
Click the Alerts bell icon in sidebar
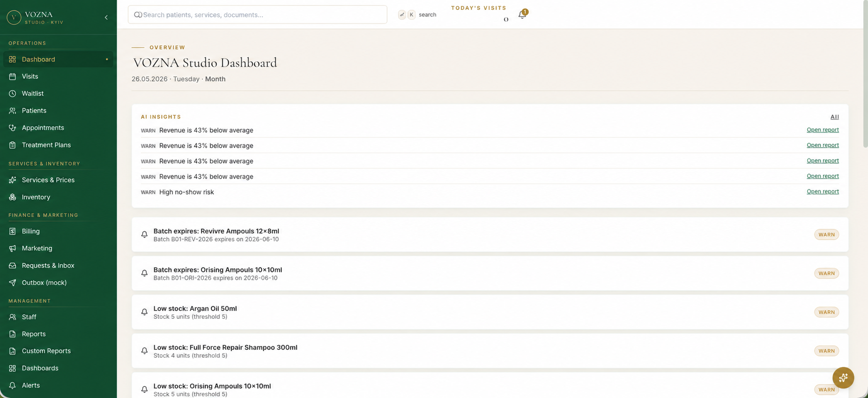12,385
